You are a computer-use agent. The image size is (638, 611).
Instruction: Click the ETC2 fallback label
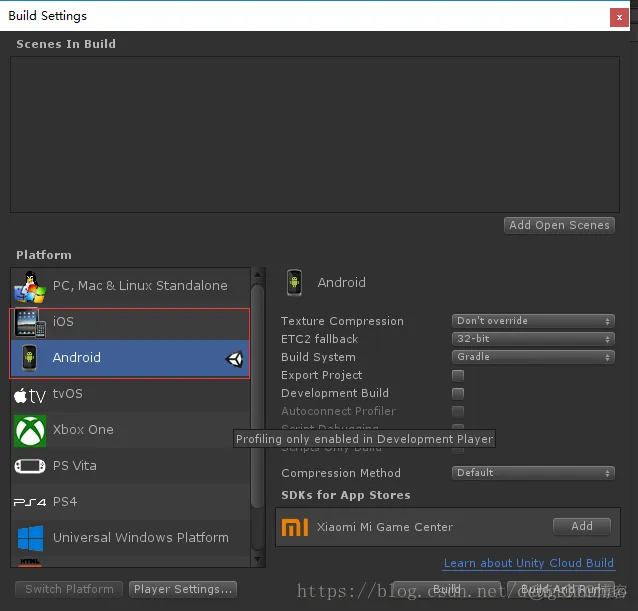click(x=319, y=339)
